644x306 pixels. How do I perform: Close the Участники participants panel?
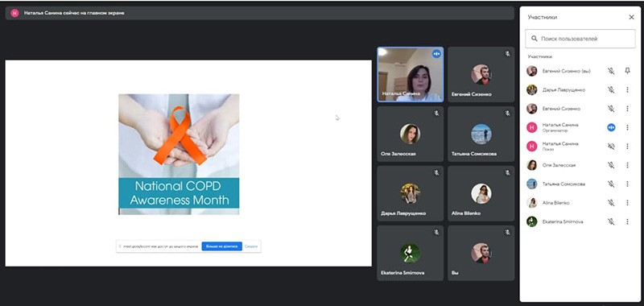coord(631,17)
